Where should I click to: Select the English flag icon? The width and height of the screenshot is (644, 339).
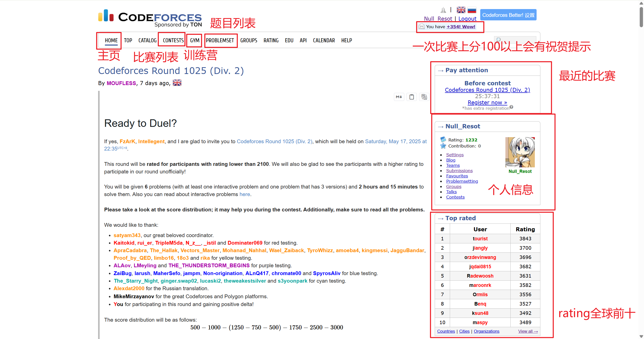(x=461, y=10)
